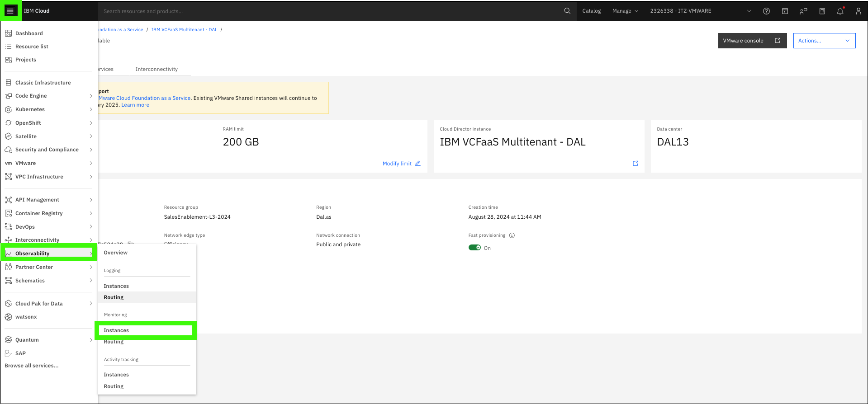Open the account switcher 2326338 - ITZ-VMWARE
Image resolution: width=868 pixels, height=404 pixels.
[700, 11]
